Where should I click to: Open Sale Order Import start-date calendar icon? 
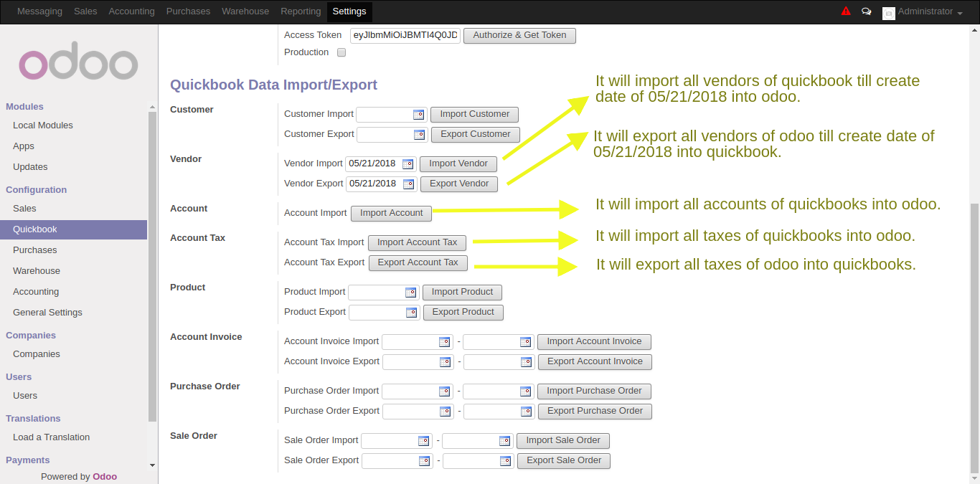click(x=423, y=441)
